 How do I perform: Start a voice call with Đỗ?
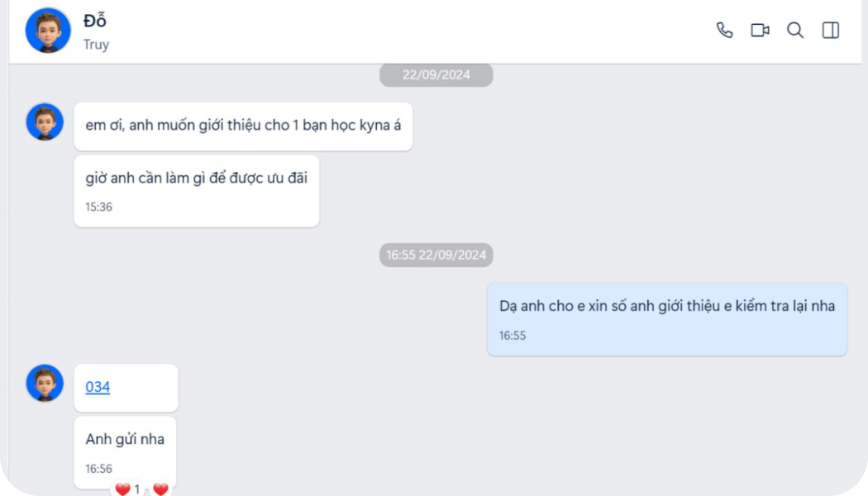click(724, 30)
